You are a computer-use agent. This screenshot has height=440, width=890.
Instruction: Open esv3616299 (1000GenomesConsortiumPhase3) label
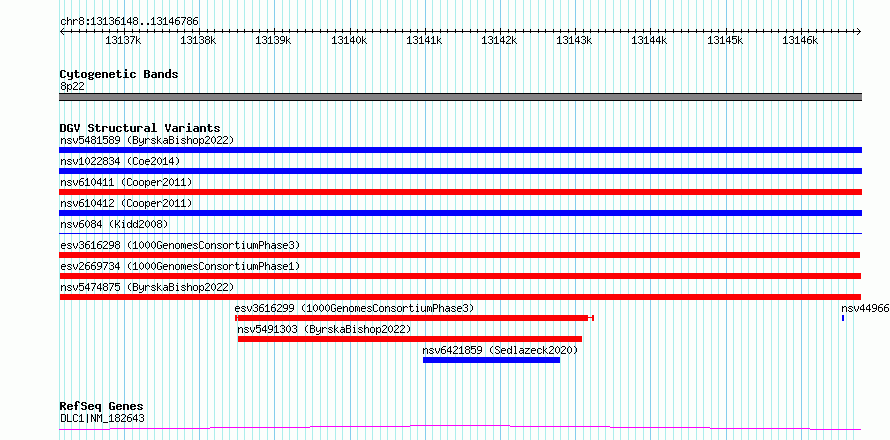(x=354, y=308)
